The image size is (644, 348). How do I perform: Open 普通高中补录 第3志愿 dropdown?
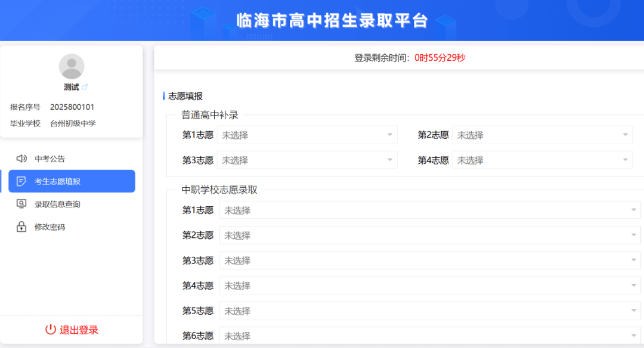coord(307,160)
